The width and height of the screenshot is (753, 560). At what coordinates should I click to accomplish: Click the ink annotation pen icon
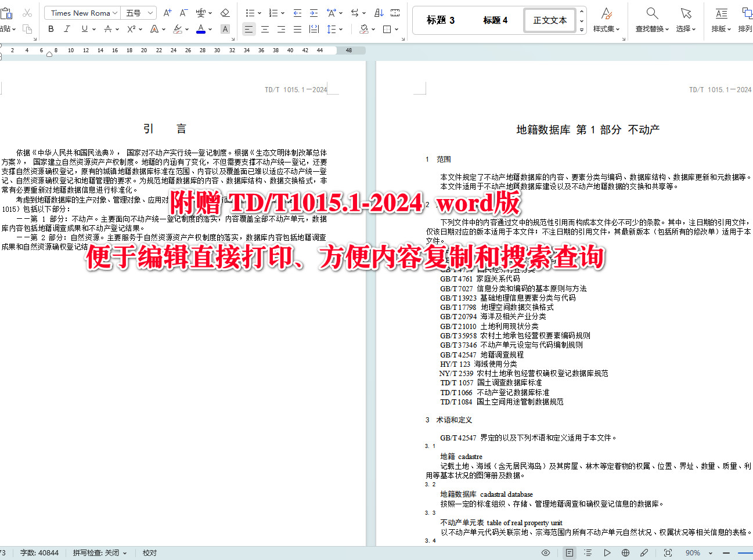(644, 552)
